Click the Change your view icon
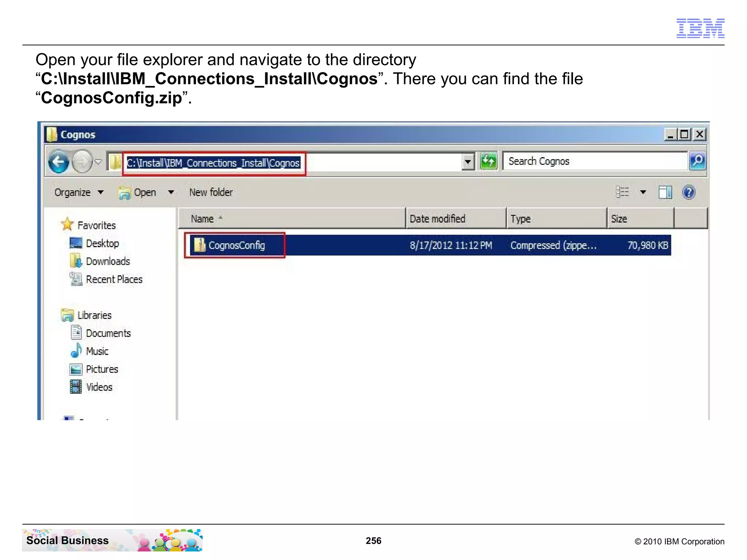 click(623, 192)
